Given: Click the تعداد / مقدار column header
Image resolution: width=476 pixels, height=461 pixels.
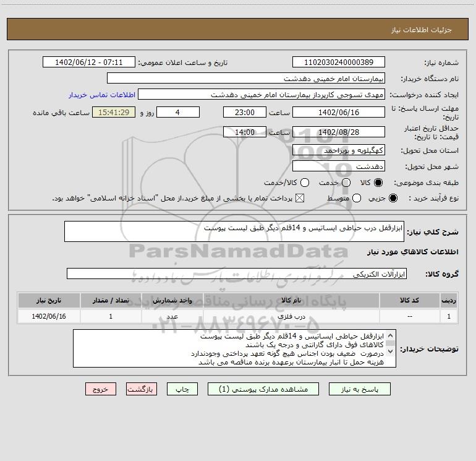Looking at the screenshot, I should point(111,300).
